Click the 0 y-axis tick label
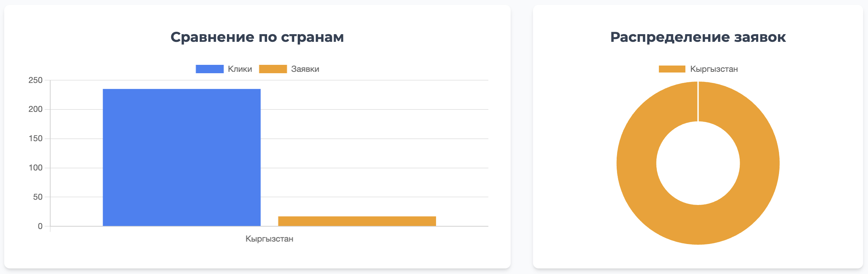Screen dimensions: 868x274 [40, 226]
